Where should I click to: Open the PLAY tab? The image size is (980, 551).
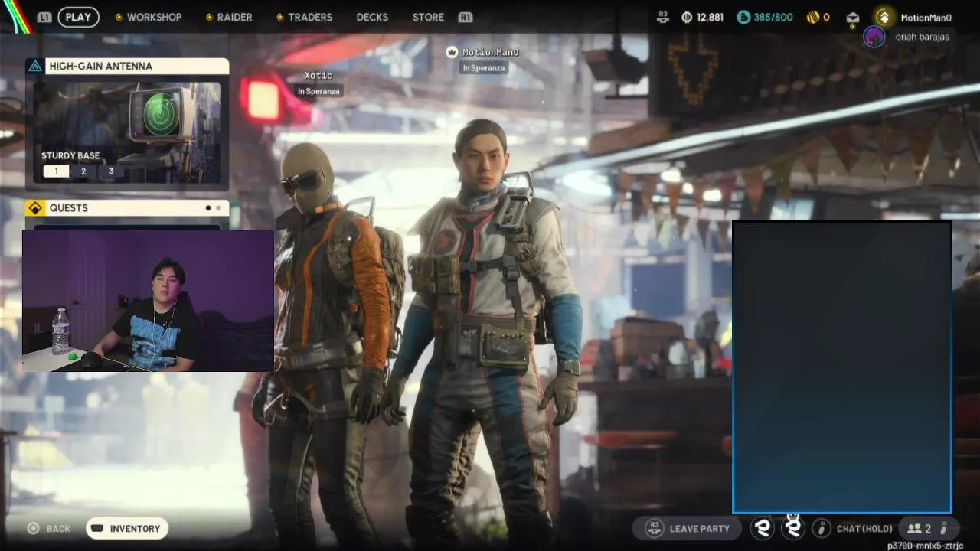click(x=78, y=17)
